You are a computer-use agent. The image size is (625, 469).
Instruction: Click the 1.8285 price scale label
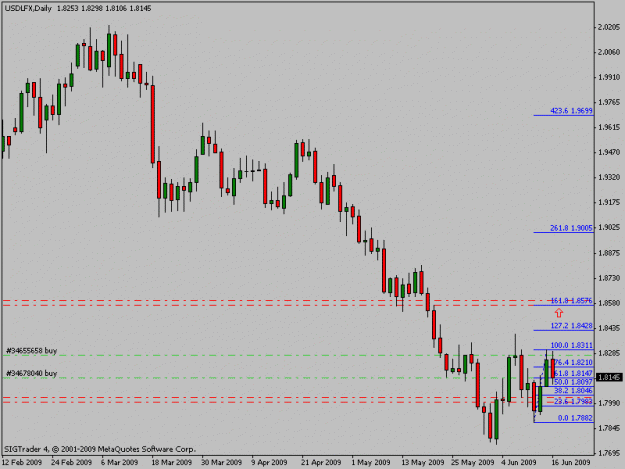click(x=609, y=353)
